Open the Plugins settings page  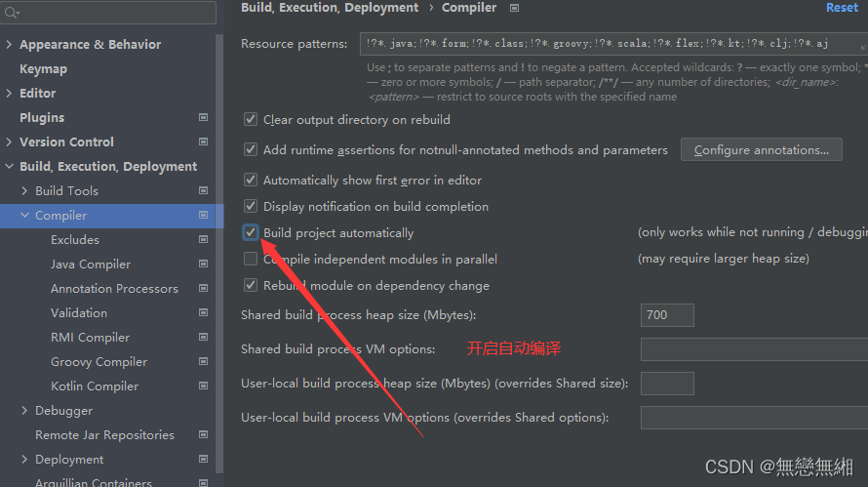click(42, 117)
